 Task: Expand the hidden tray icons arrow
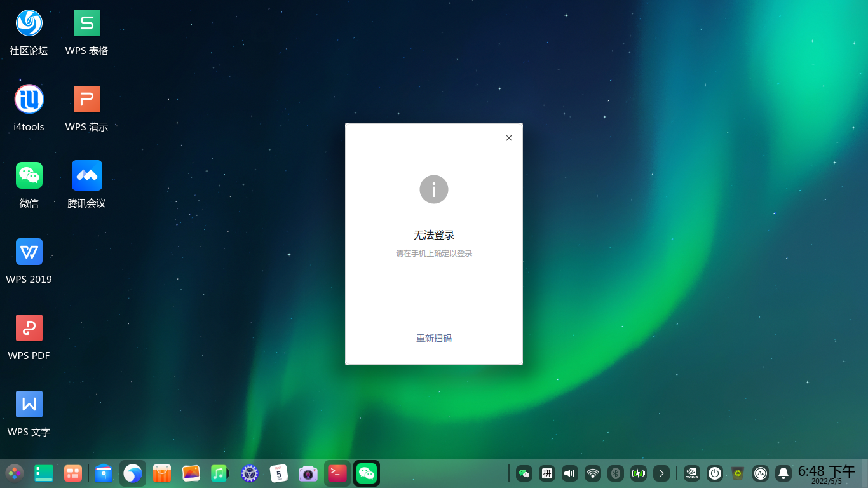click(661, 473)
